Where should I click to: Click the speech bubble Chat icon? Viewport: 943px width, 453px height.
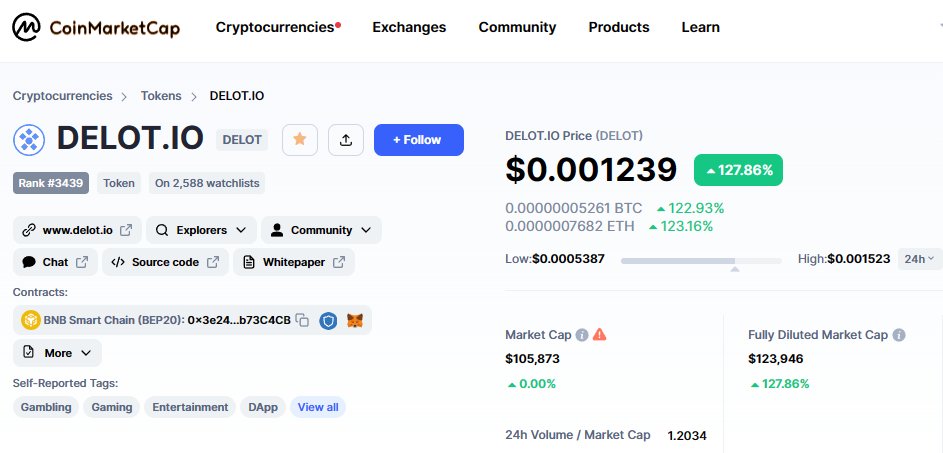pyautogui.click(x=29, y=262)
